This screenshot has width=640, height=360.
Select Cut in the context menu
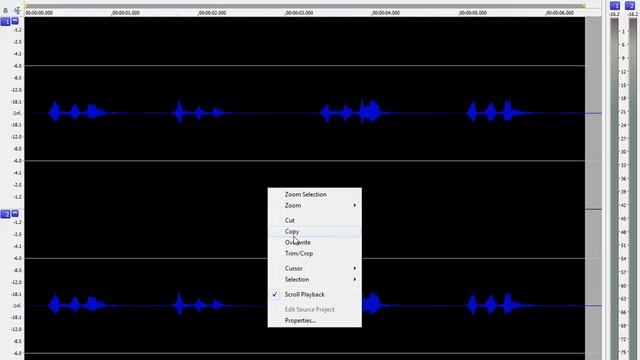[x=314, y=220]
